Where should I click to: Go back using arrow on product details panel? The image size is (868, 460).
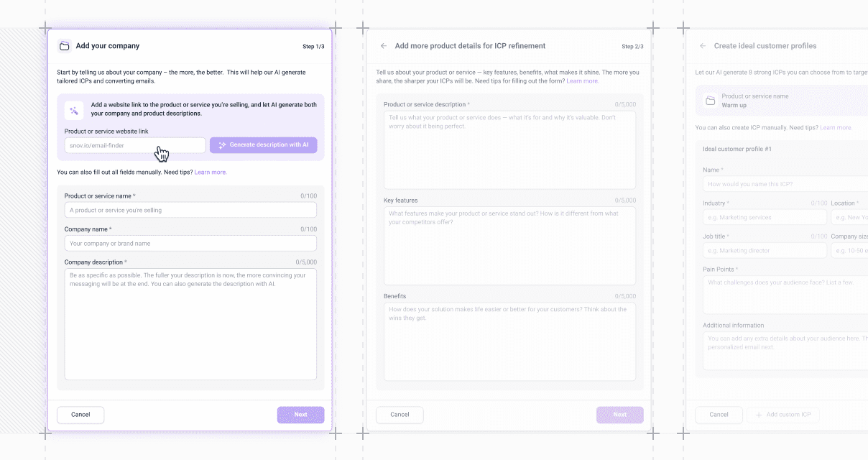[x=384, y=46]
